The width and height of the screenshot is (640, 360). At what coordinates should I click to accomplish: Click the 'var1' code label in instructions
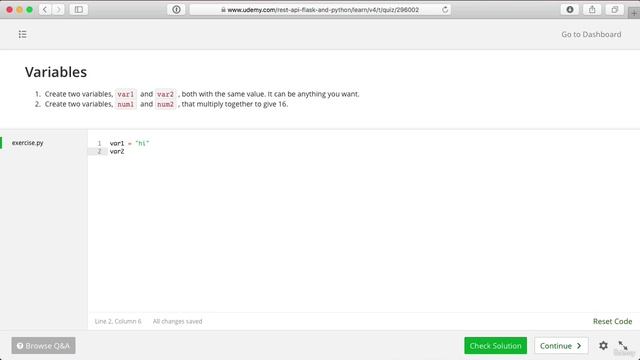126,94
